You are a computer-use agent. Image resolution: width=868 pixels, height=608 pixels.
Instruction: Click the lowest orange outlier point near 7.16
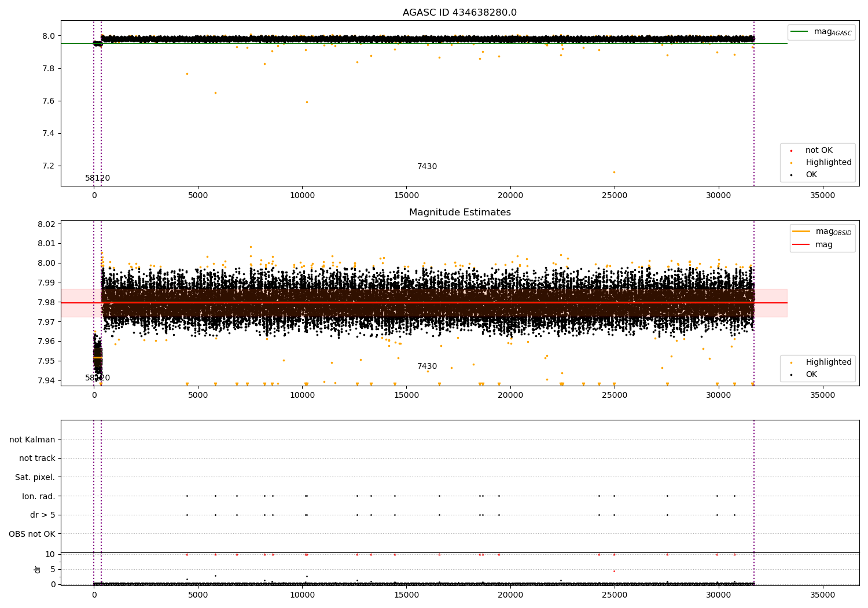pyautogui.click(x=614, y=172)
